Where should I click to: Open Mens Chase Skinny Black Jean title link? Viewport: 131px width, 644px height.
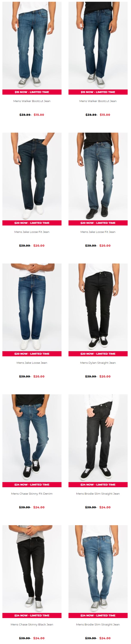point(32,624)
